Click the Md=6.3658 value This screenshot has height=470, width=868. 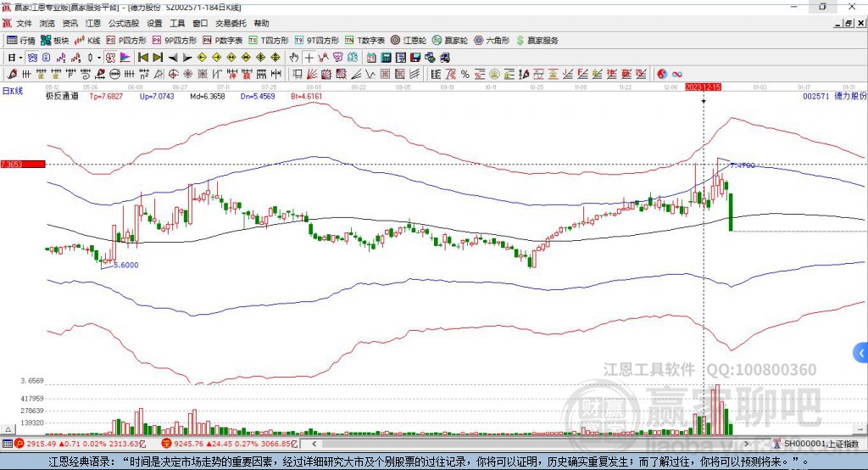(207, 96)
